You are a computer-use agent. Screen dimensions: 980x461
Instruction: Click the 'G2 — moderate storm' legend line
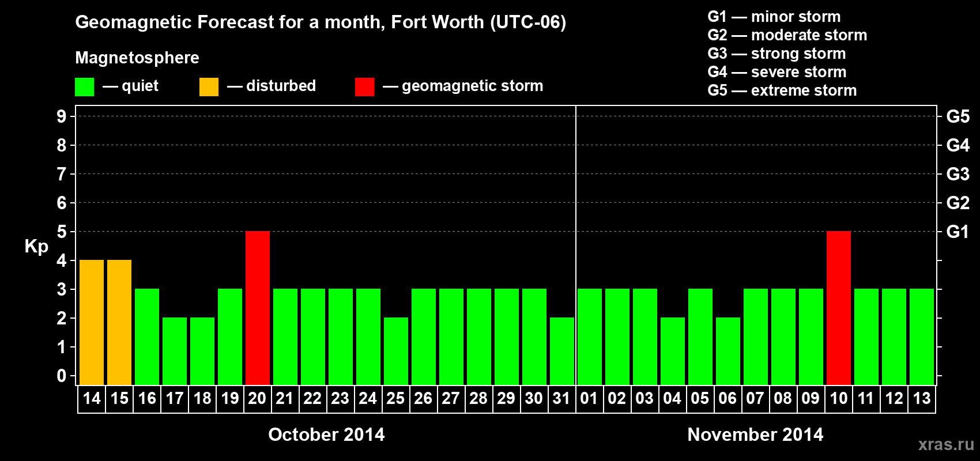pyautogui.click(x=787, y=35)
